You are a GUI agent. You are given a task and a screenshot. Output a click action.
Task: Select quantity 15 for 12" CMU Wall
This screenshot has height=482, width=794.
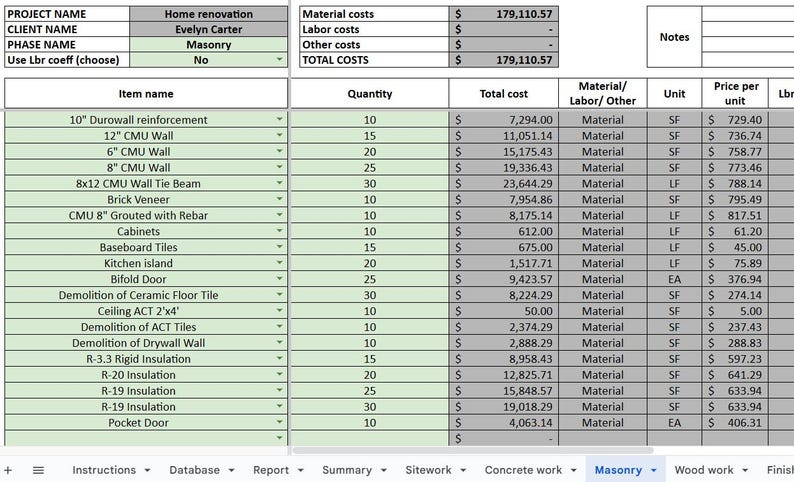[x=370, y=136]
